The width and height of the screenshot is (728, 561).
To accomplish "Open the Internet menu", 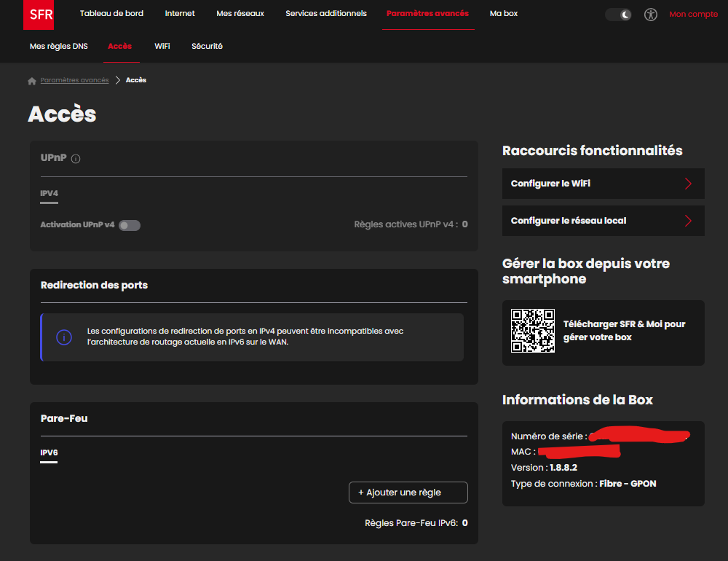I will point(180,14).
